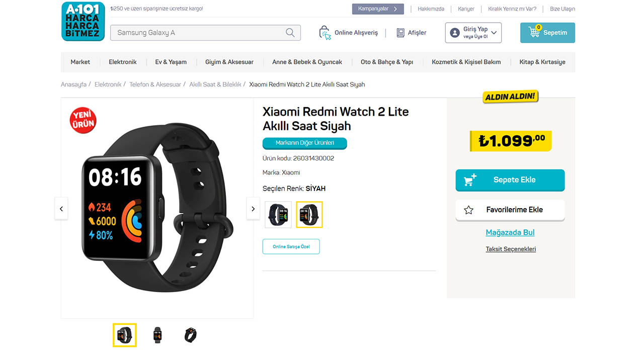Open the Sepetim shopping cart

tap(547, 33)
